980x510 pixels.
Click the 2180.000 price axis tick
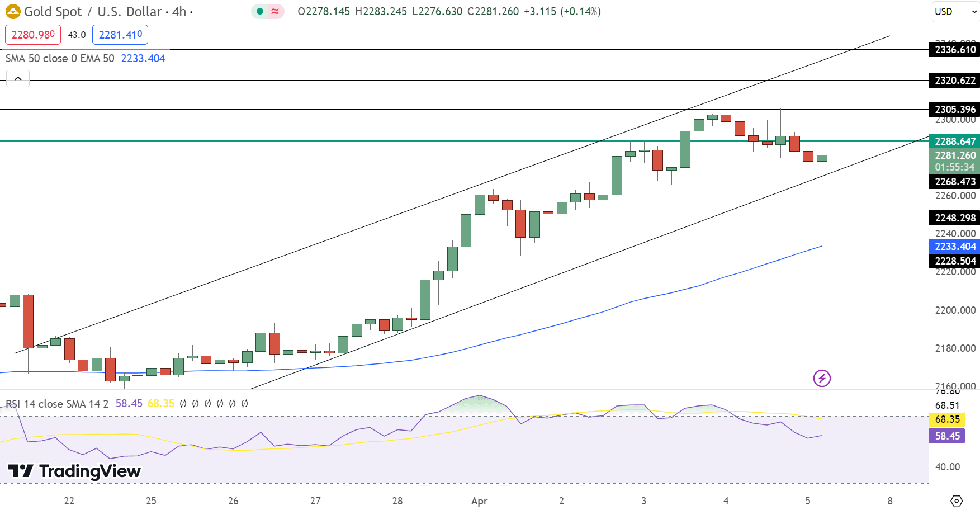click(x=955, y=348)
